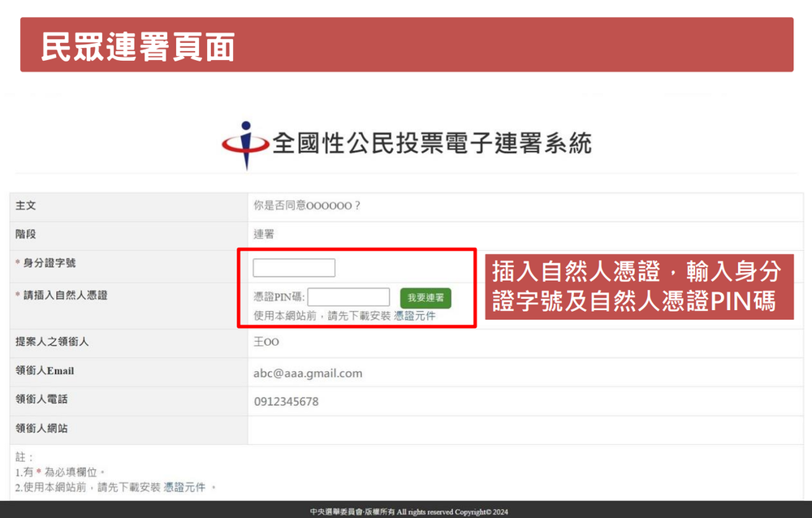This screenshot has height=518, width=812.
Task: Click the Central Election Commission logo icon
Action: coord(246,145)
